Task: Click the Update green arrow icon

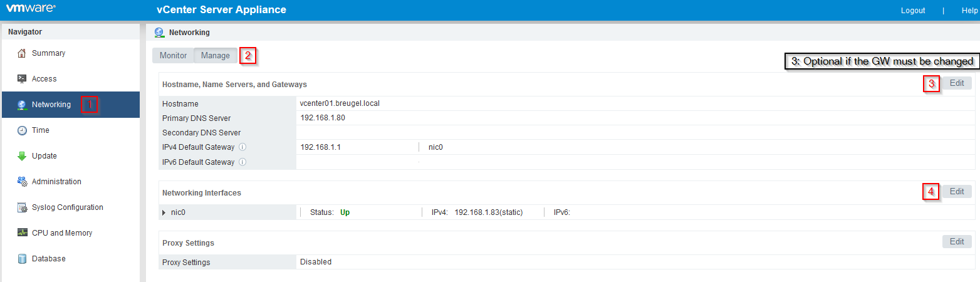Action: (x=22, y=156)
